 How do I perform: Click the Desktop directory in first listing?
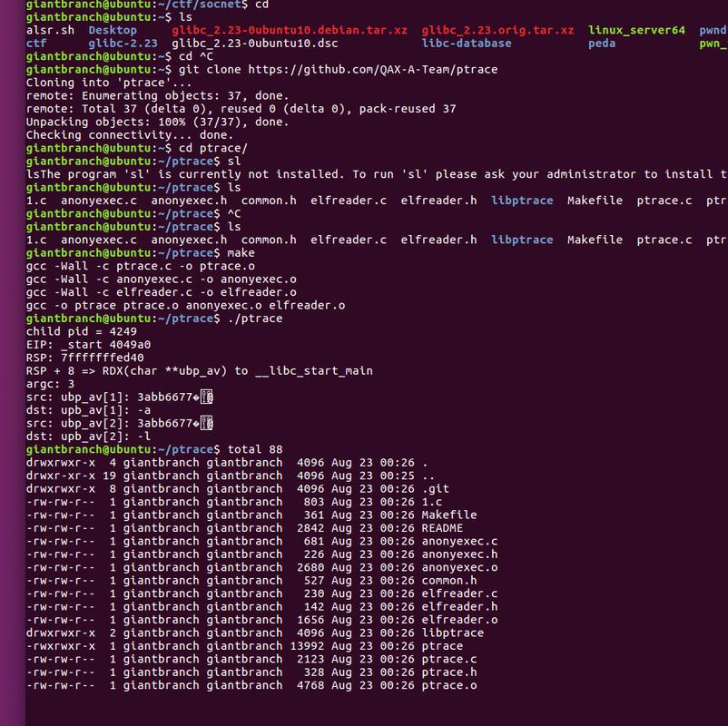point(113,30)
